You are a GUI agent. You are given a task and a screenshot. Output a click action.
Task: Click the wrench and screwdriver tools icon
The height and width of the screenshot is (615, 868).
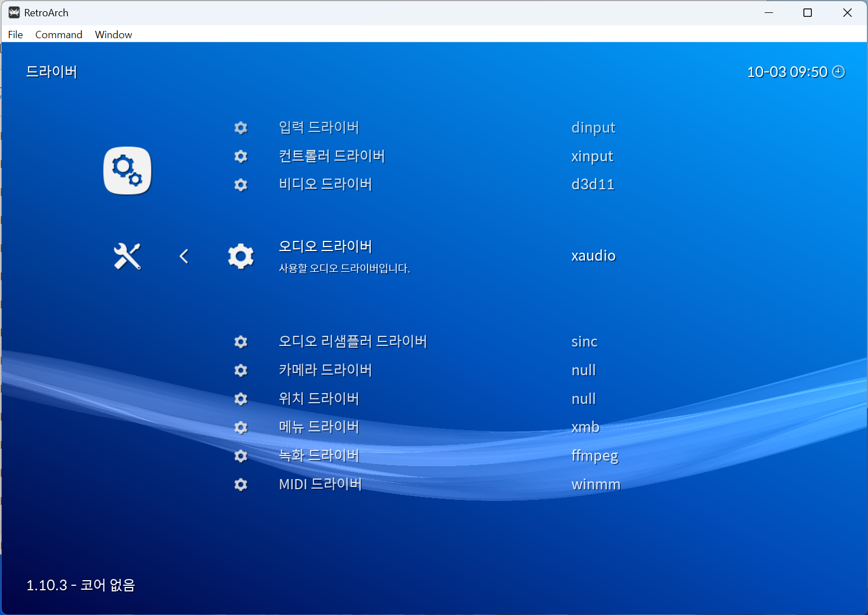128,256
